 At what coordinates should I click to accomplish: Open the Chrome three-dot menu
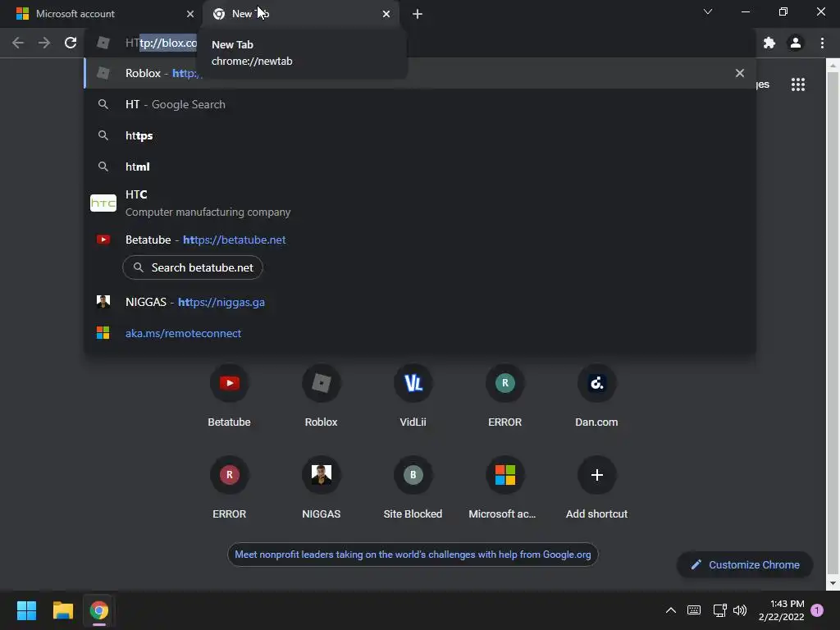(x=822, y=43)
